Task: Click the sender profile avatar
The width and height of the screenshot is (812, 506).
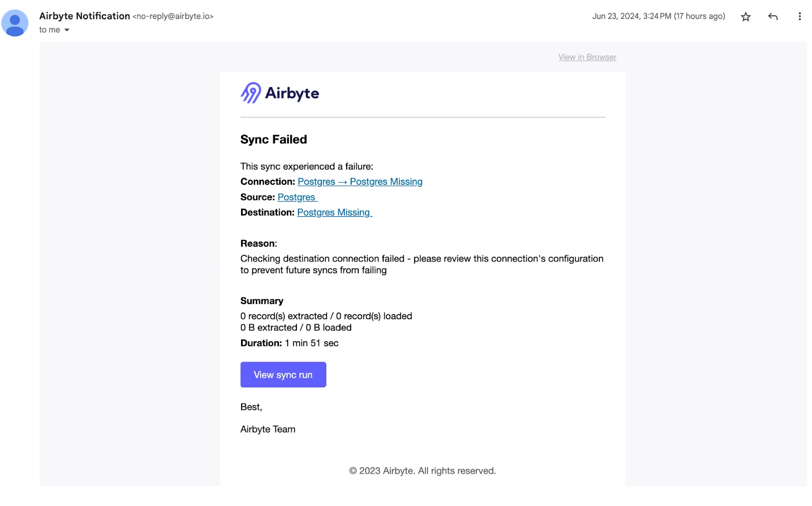Action: coord(15,23)
